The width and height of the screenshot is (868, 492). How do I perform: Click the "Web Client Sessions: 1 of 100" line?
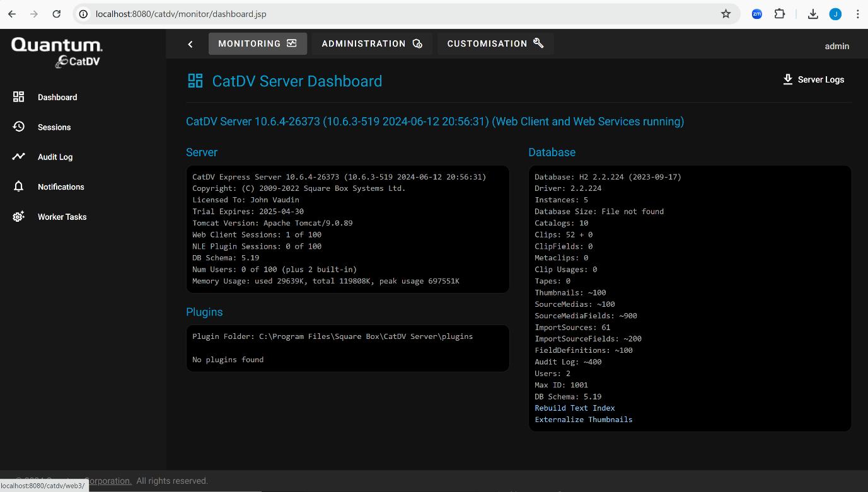point(257,235)
